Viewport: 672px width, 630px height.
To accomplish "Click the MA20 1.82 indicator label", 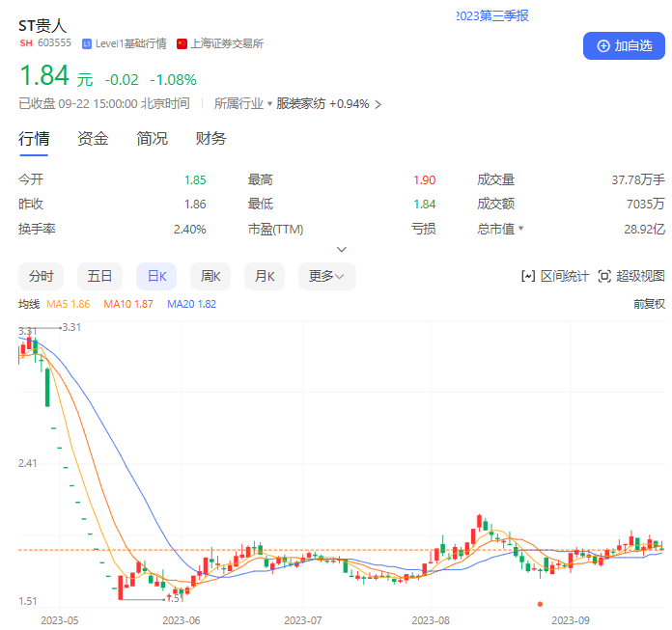I will click(191, 304).
